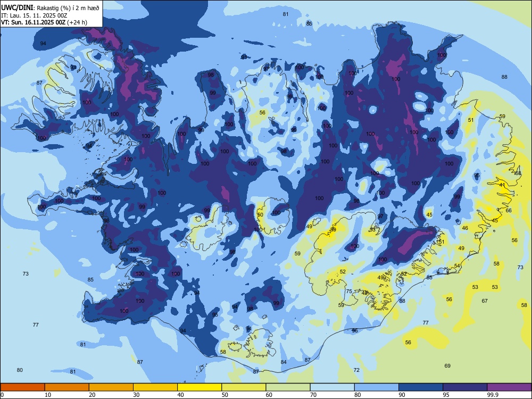Pick the 30–40 amber legend swatch
The width and height of the screenshot is (532, 399).
click(x=155, y=387)
